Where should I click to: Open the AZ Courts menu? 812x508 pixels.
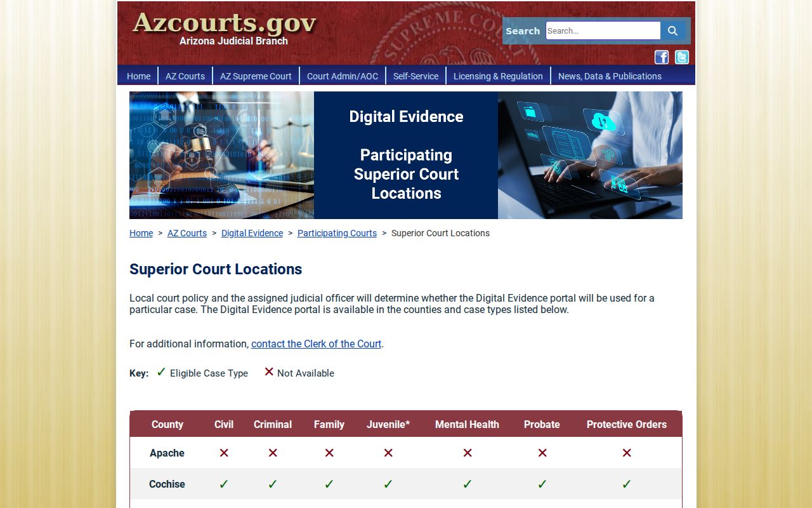(x=185, y=76)
